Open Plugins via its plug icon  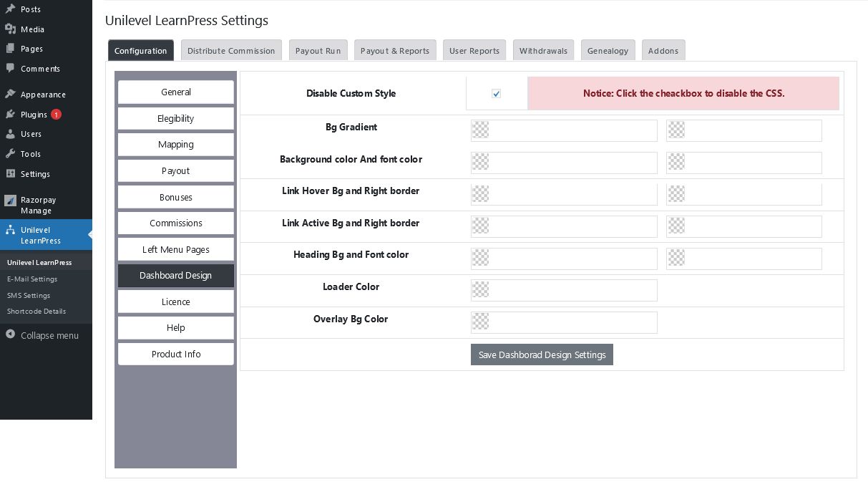pyautogui.click(x=10, y=115)
